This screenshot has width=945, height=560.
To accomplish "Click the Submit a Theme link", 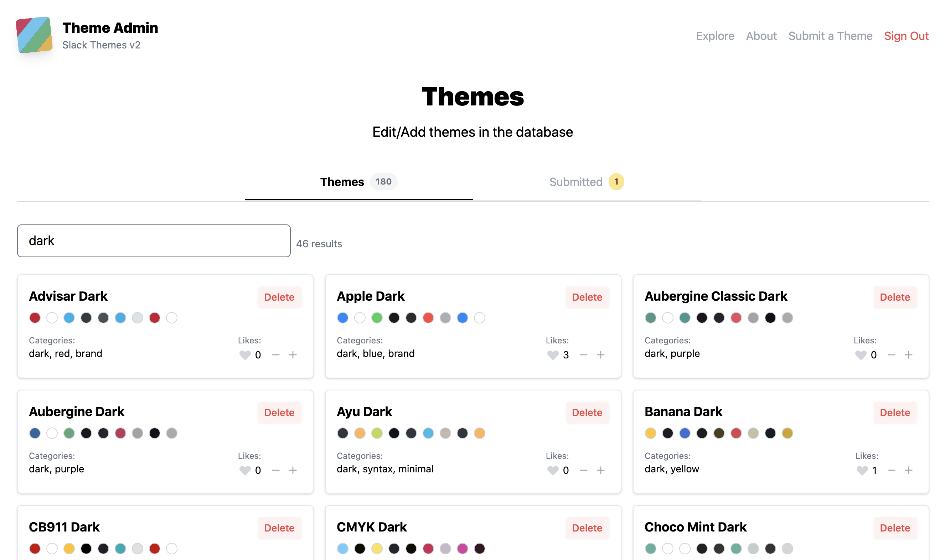I will pyautogui.click(x=830, y=35).
